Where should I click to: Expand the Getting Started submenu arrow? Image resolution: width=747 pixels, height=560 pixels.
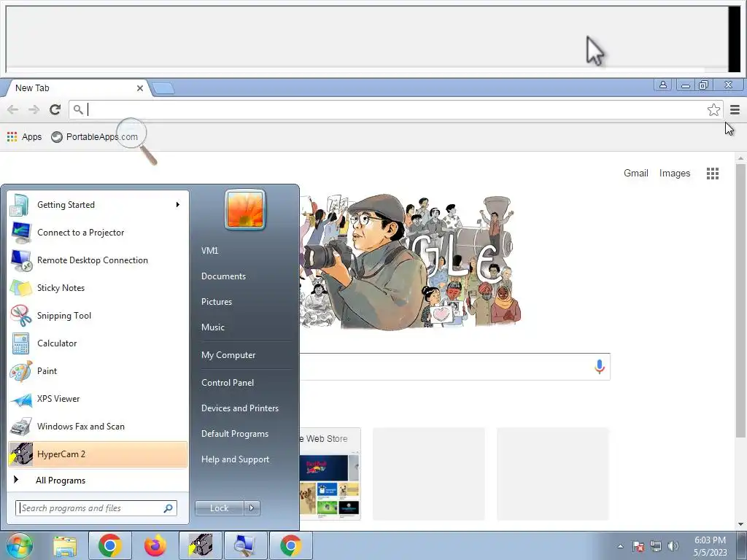(178, 205)
